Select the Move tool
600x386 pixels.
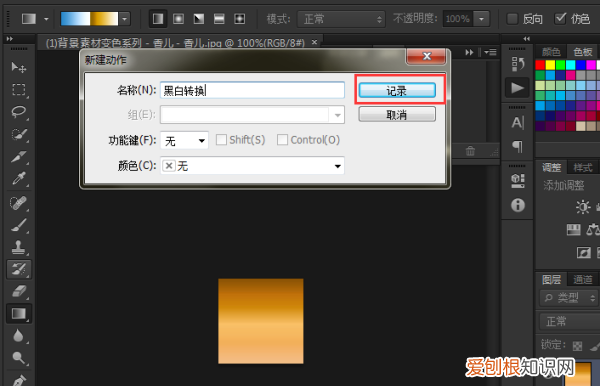[18, 68]
